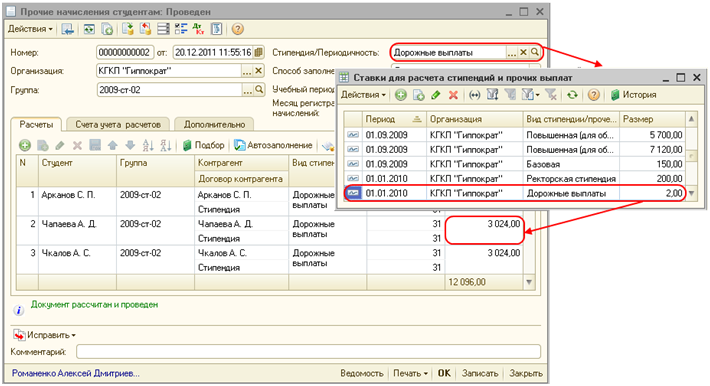Image resolution: width=710 pixels, height=386 pixels.
Task: Move row up in Расчеты table
Action: (113, 145)
